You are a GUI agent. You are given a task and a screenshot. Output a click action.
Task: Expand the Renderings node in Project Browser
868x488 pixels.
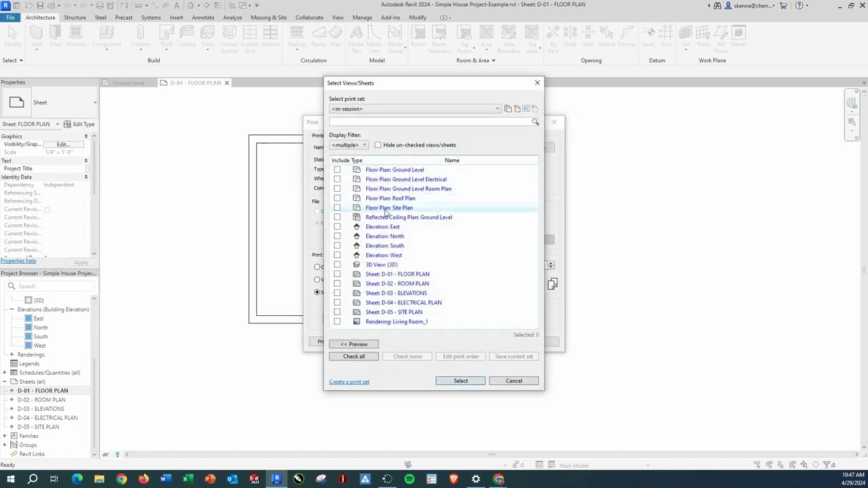point(12,354)
